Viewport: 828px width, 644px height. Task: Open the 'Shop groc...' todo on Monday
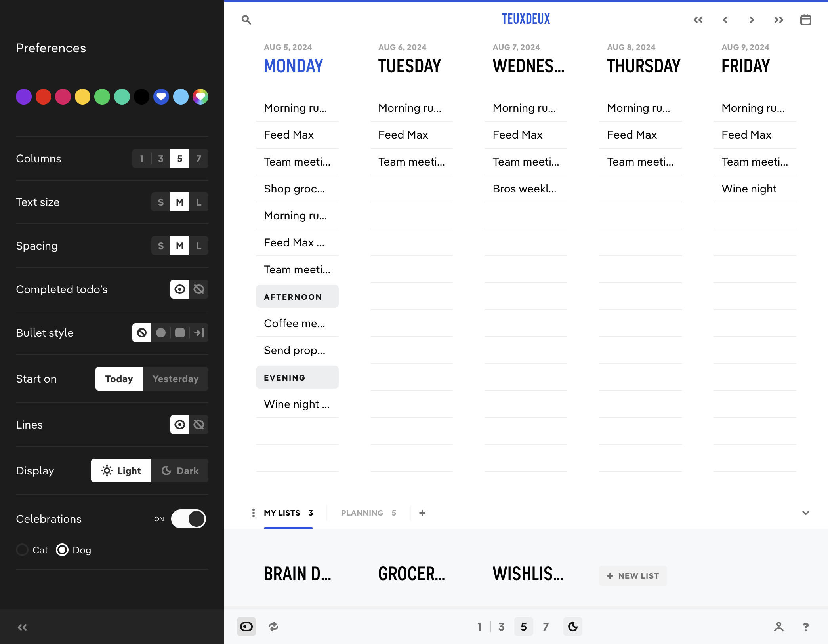[x=297, y=189]
